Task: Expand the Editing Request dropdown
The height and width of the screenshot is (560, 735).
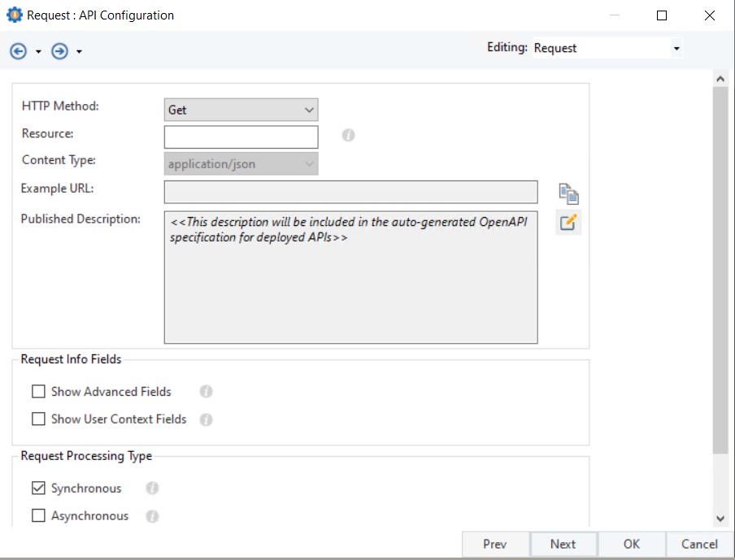Action: (676, 49)
